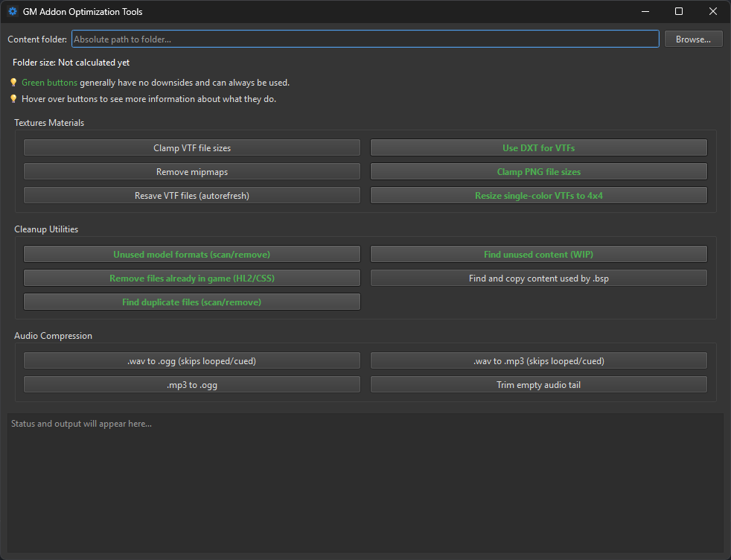
Task: Click Clamp PNG file sizes
Action: click(x=538, y=171)
